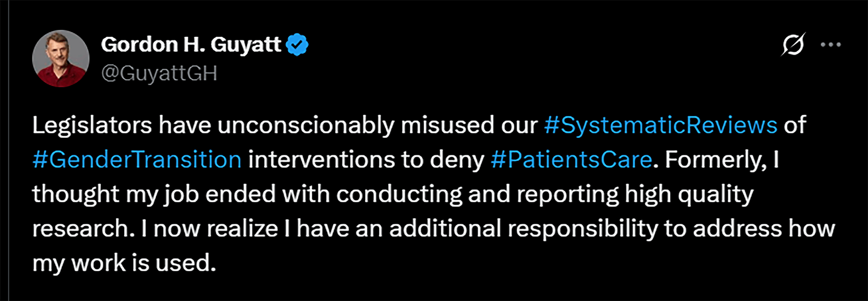Click the word "unconscionably" in the tweet
868x301 pixels.
coord(306,125)
